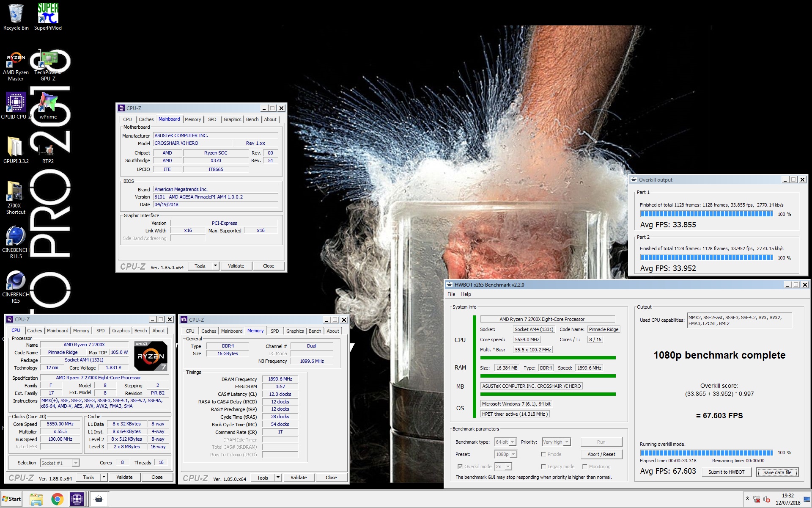Open the Socket #1 selection dropdown
Viewport: 812px width, 508px height.
point(60,463)
